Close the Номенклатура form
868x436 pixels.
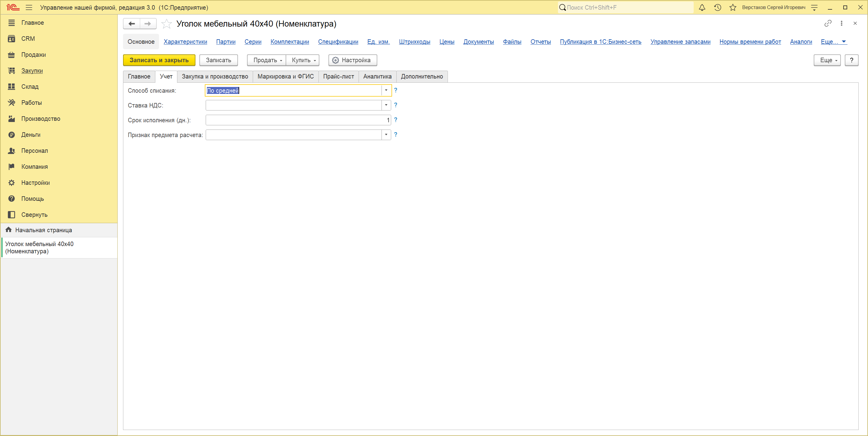855,23
